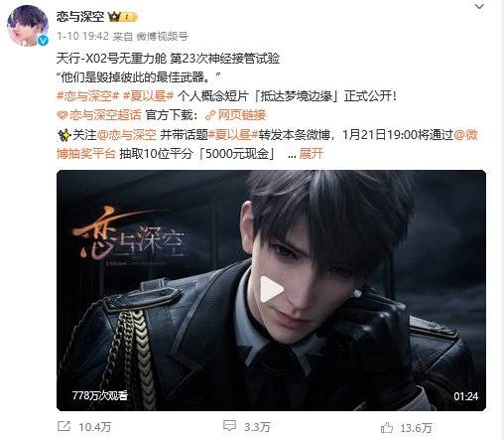Open the 微博视频号 source link
This screenshot has height=440, width=504.
point(162,36)
